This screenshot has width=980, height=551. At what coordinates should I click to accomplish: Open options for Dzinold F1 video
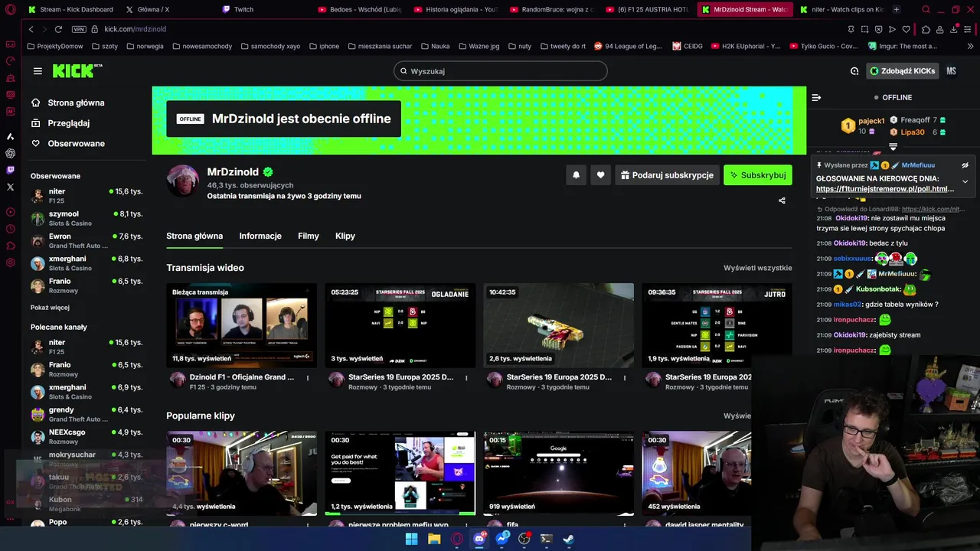(x=308, y=377)
